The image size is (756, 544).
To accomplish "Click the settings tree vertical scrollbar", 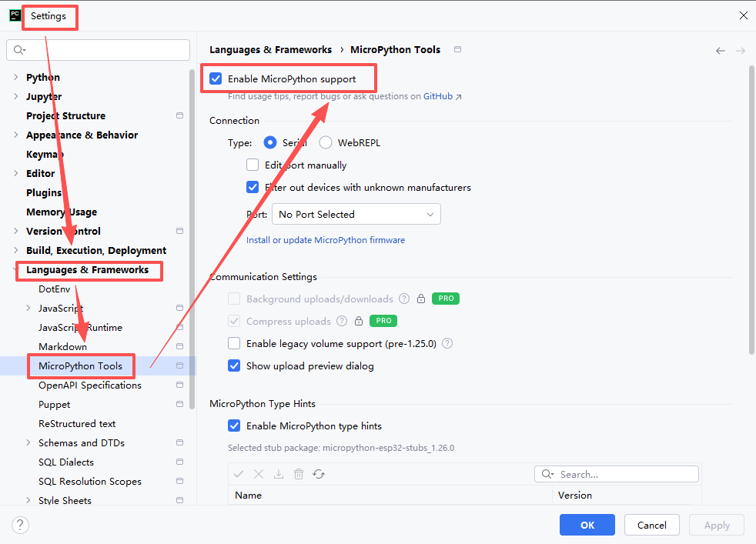I will (x=192, y=239).
